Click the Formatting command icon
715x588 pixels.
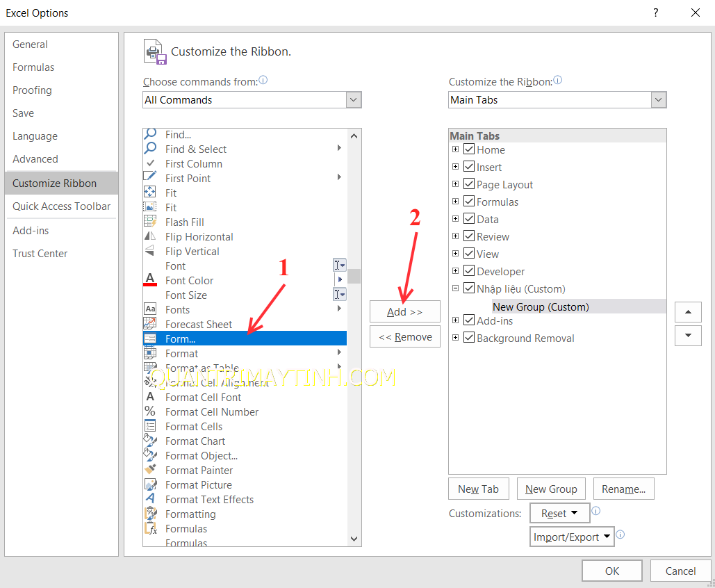tap(150, 513)
